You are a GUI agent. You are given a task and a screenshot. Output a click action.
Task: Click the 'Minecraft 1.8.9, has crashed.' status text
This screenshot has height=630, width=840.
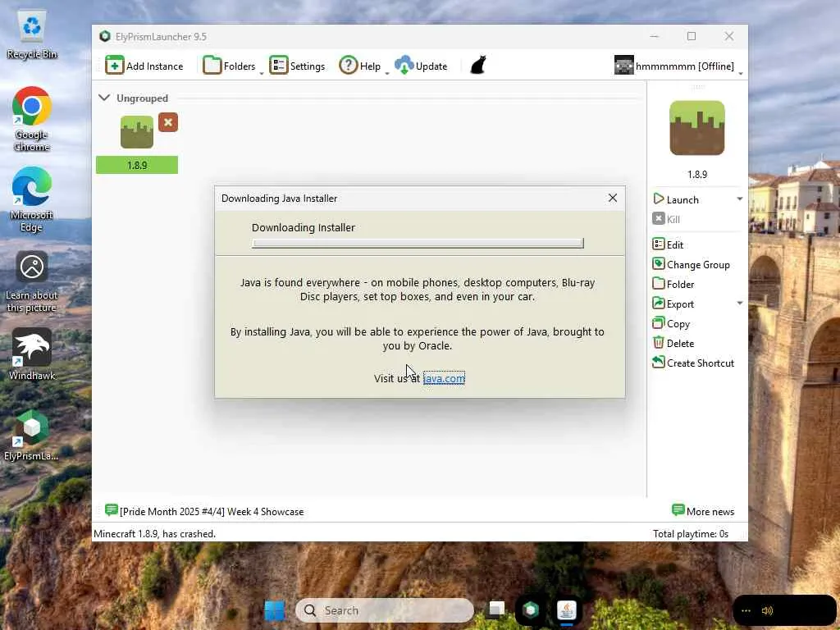point(154,533)
